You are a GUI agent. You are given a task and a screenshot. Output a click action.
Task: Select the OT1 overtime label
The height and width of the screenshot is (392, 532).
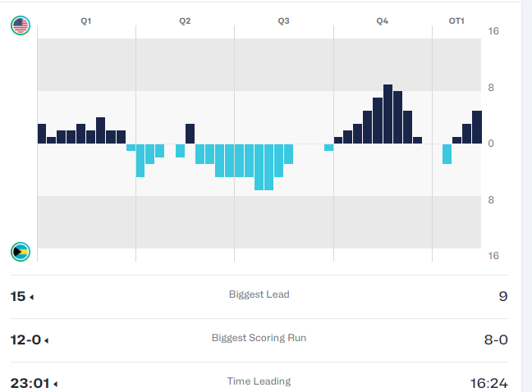pos(456,21)
